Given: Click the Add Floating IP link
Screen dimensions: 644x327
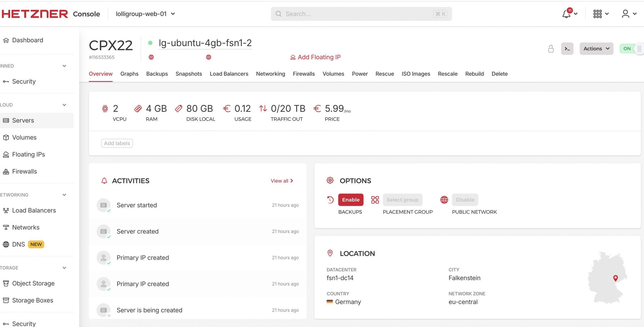Looking at the screenshot, I should tap(315, 57).
